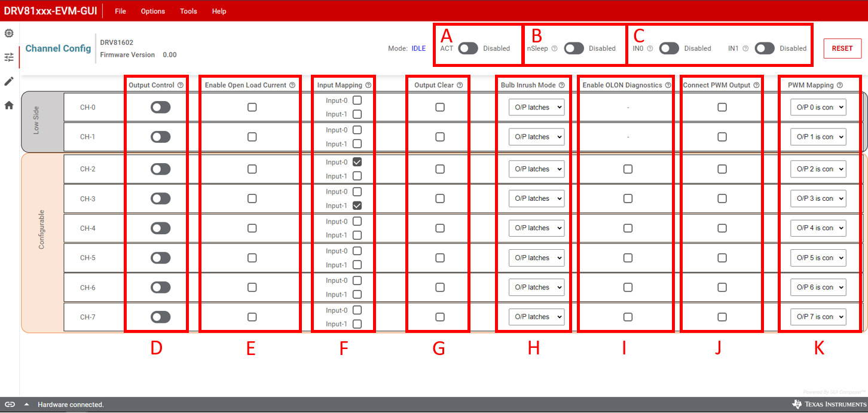Click the help icon beside Bulb Inrush Mode header

point(561,85)
